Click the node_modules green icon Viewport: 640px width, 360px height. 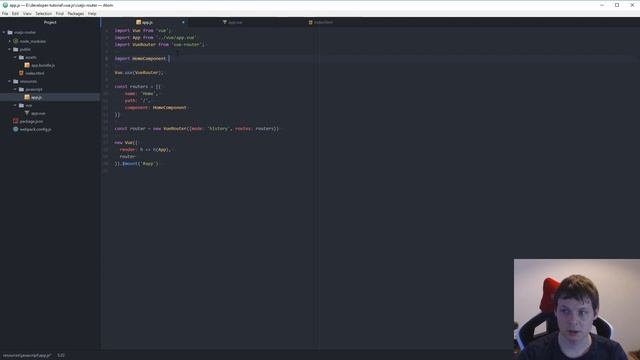point(16,41)
